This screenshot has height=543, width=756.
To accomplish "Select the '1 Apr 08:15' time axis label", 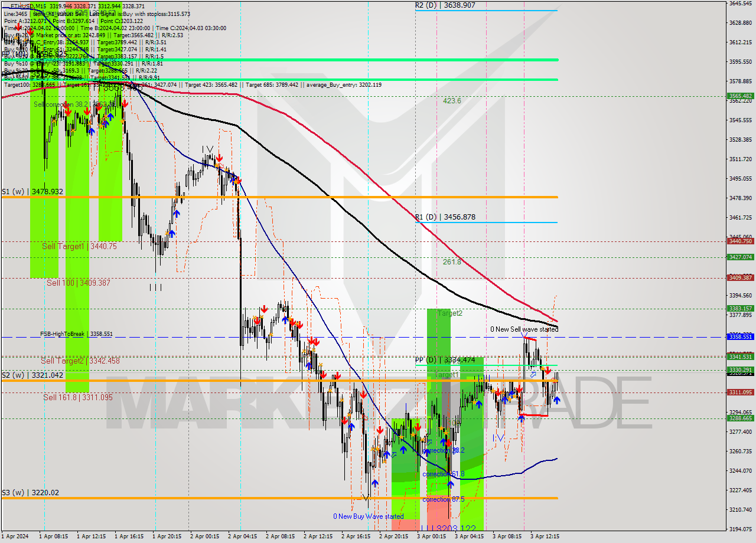I will coord(54,537).
